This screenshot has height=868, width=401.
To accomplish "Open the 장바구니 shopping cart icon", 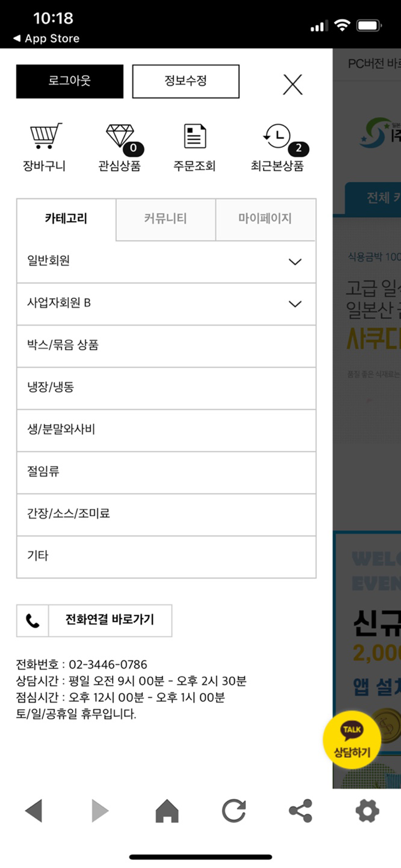I will (x=46, y=136).
